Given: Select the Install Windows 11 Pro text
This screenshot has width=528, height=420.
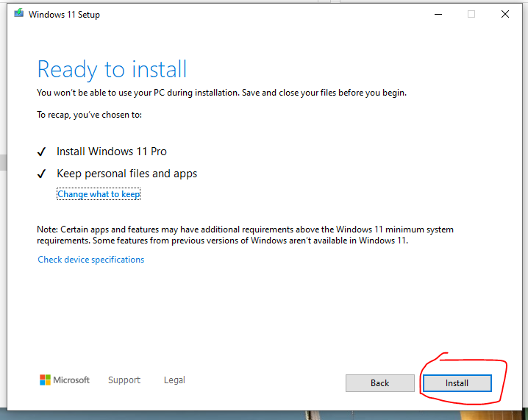Looking at the screenshot, I should pyautogui.click(x=111, y=152).
